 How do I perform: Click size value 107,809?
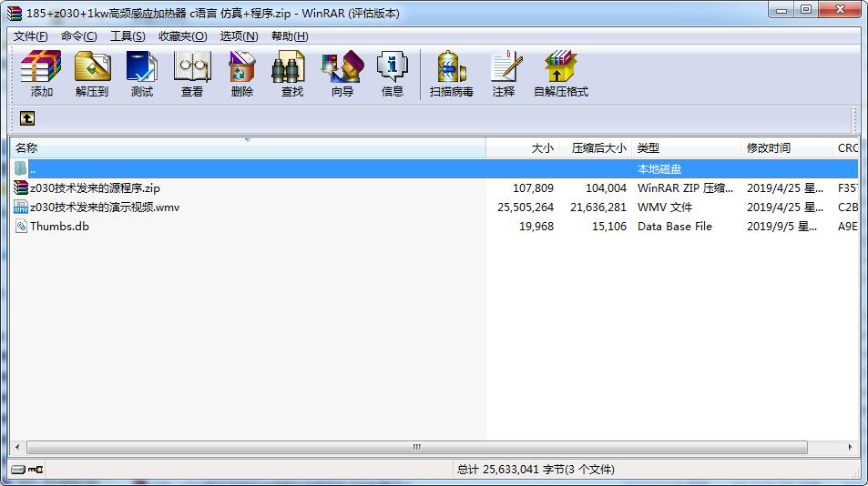pyautogui.click(x=533, y=188)
